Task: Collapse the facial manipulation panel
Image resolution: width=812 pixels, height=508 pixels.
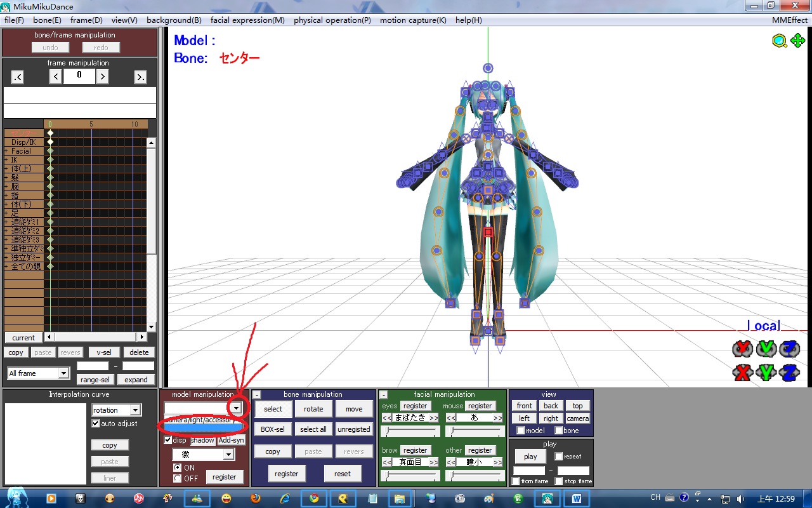Action: tap(384, 395)
